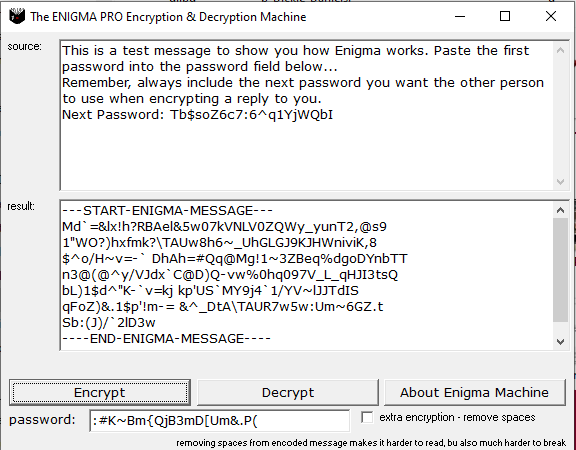Open About Enigma Machine

[x=474, y=392]
